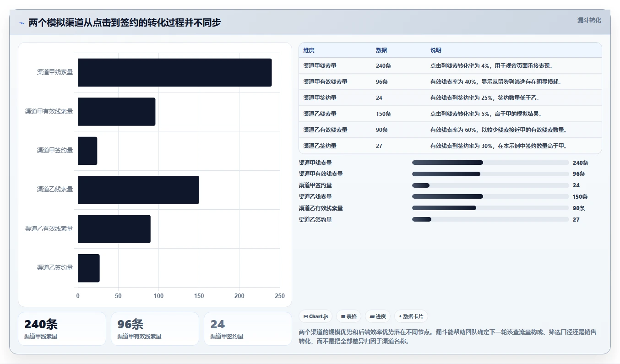Click the 渠道甲有效线索量 bar in the chart

(x=117, y=112)
